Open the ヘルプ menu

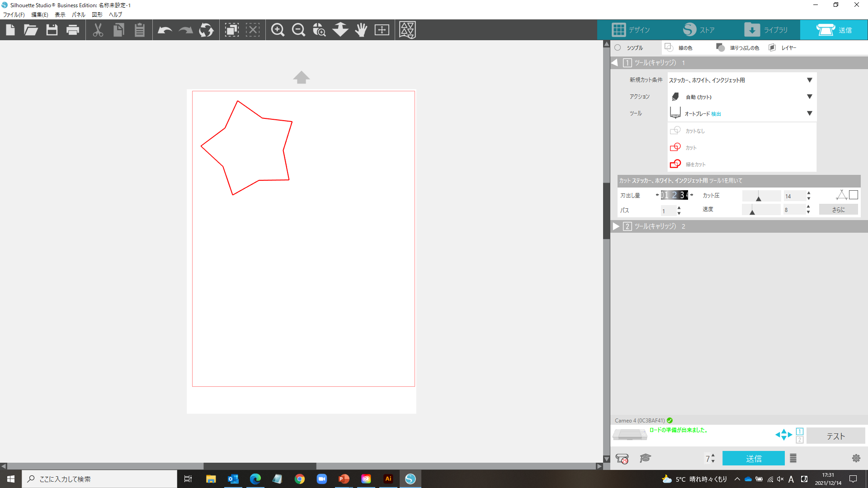point(116,14)
